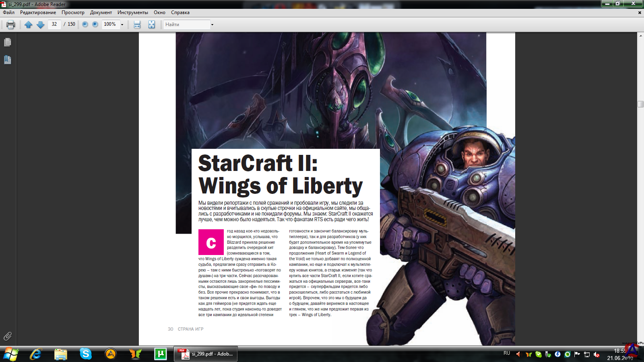The width and height of the screenshot is (644, 362).
Task: Click si_299.pdf Adobe Reader taskbar button
Action: pyautogui.click(x=206, y=354)
